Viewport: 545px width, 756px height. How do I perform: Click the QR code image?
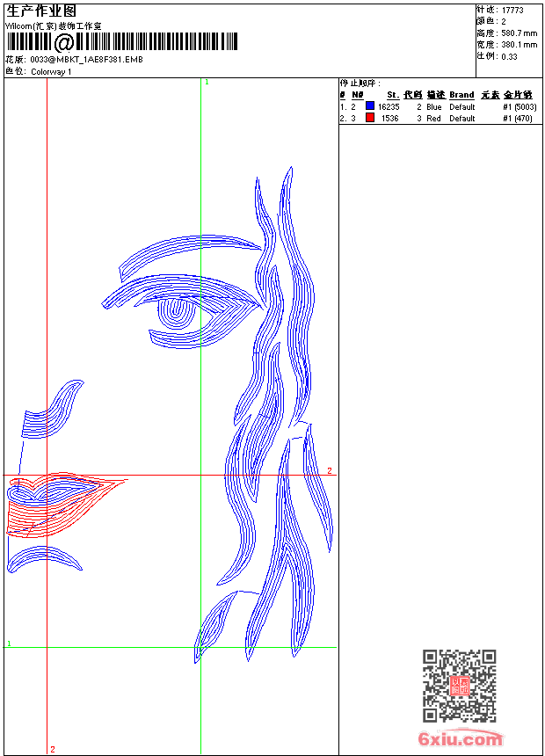point(459,686)
